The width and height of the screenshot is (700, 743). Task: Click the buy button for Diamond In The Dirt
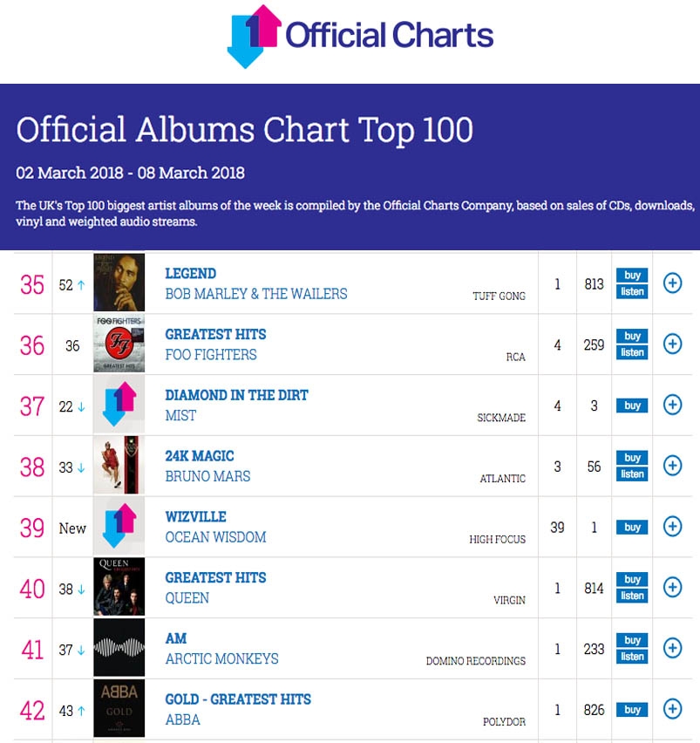(x=631, y=405)
